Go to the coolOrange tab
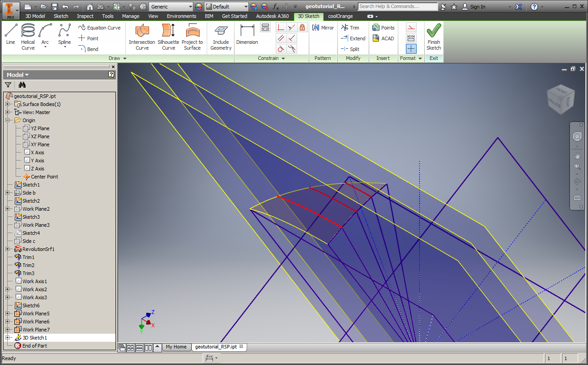Image resolution: width=588 pixels, height=365 pixels. (340, 16)
